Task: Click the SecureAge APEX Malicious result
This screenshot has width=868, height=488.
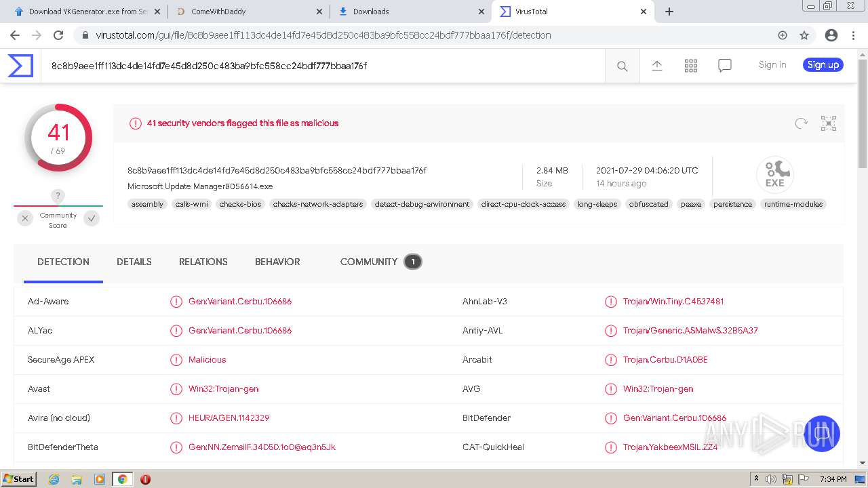Action: point(208,360)
